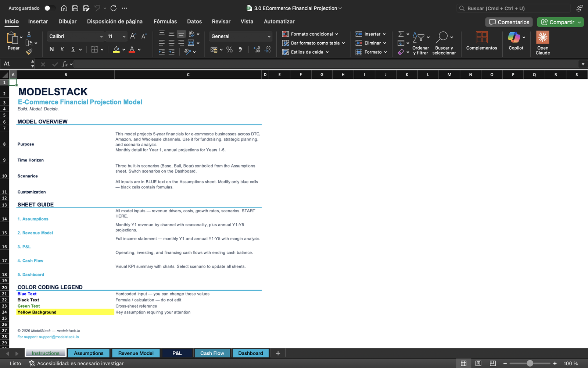Expand the Calibri font name dropdown
This screenshot has width=588, height=368.
click(101, 36)
